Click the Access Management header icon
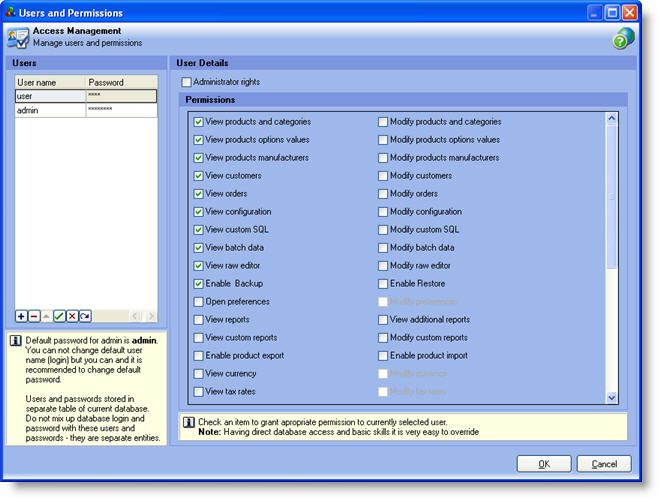The height and width of the screenshot is (498, 658). click(x=18, y=38)
